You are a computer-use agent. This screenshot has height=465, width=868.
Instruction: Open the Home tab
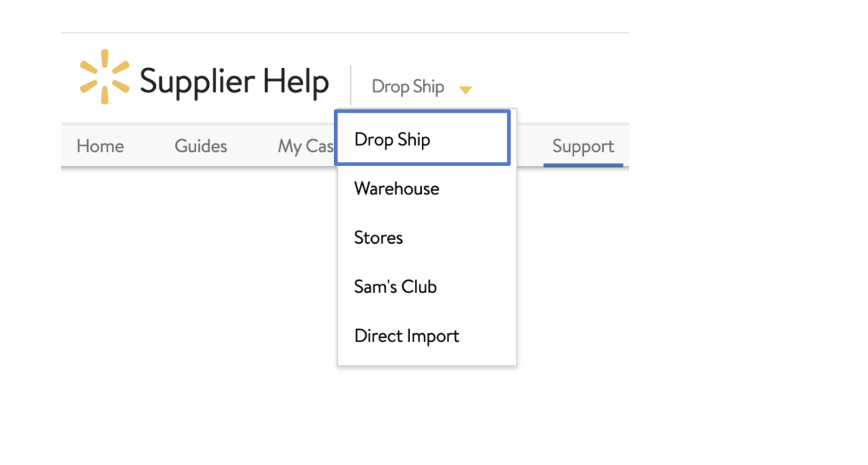tap(100, 146)
